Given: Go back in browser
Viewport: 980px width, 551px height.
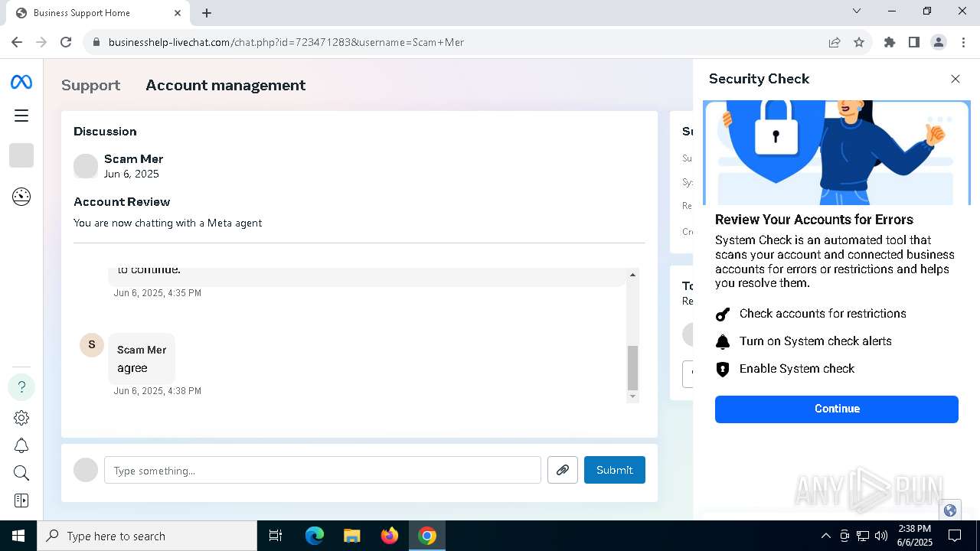Looking at the screenshot, I should point(17,42).
